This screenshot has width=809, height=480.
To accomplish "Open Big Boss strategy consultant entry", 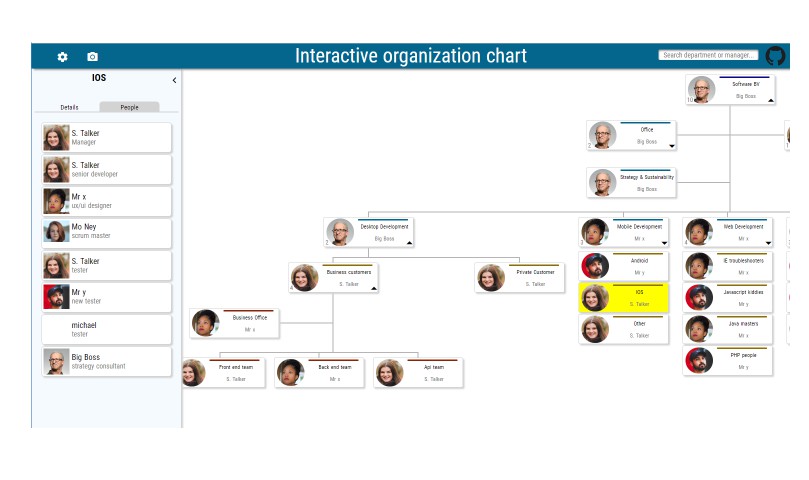I will click(x=106, y=361).
